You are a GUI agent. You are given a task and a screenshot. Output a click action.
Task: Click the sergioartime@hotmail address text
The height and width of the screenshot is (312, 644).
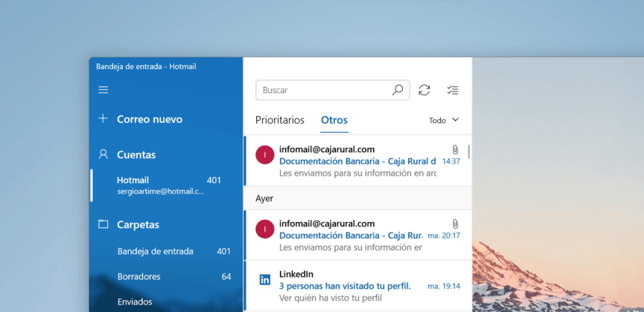160,191
